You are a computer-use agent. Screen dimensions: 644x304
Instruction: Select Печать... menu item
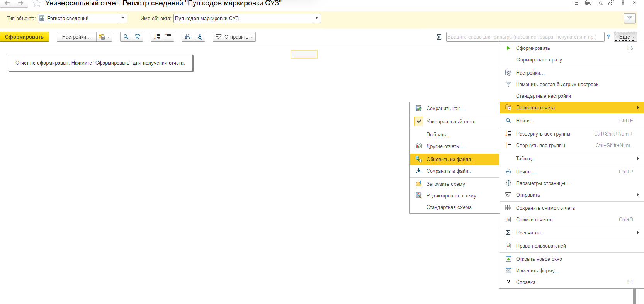[572, 172]
